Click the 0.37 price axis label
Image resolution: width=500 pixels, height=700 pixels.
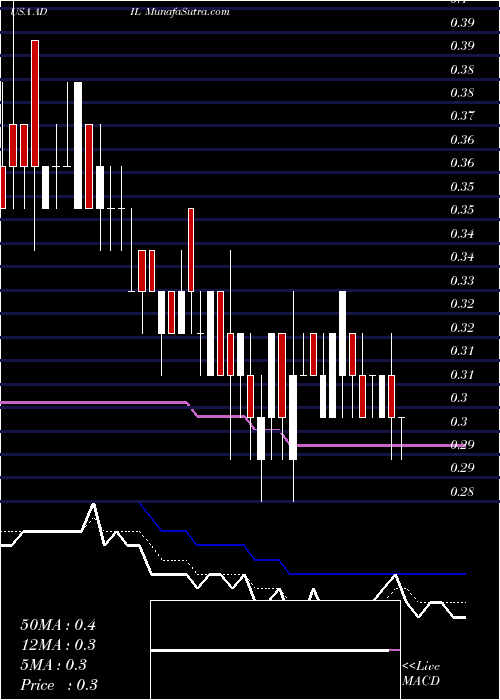(462, 116)
